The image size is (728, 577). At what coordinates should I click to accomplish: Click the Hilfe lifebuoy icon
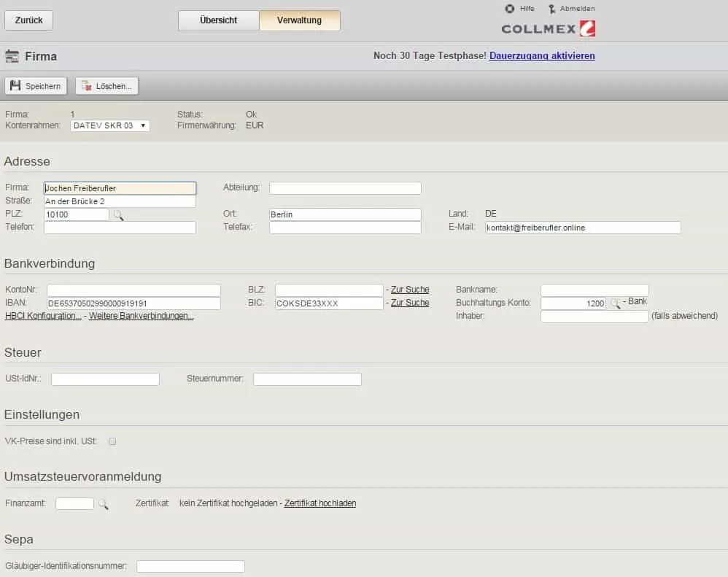pos(510,9)
